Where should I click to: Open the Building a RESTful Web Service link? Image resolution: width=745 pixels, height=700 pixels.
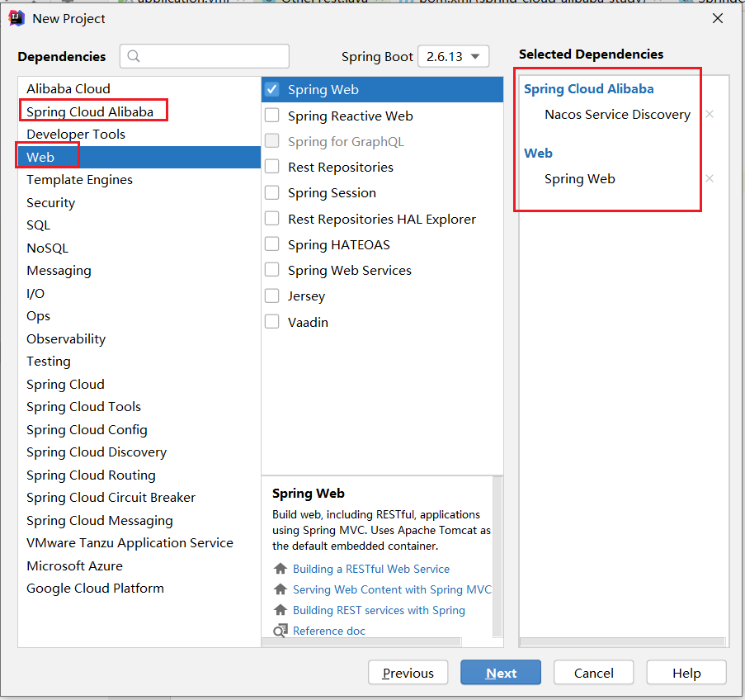[371, 569]
